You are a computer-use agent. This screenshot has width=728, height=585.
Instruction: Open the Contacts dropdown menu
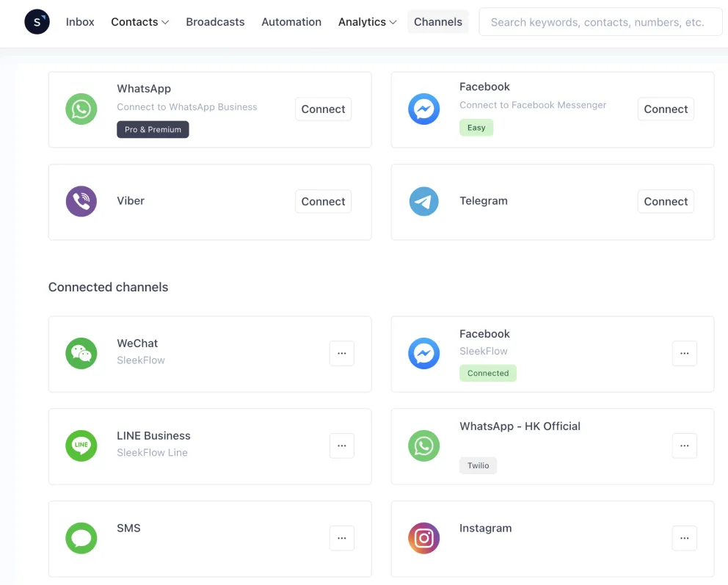[139, 22]
